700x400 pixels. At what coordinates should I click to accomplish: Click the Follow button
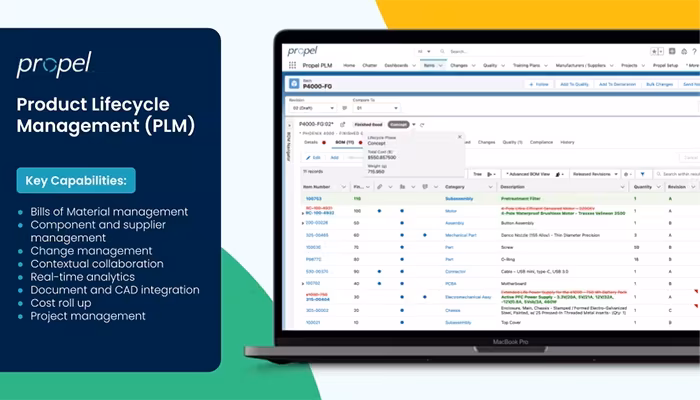(x=539, y=84)
